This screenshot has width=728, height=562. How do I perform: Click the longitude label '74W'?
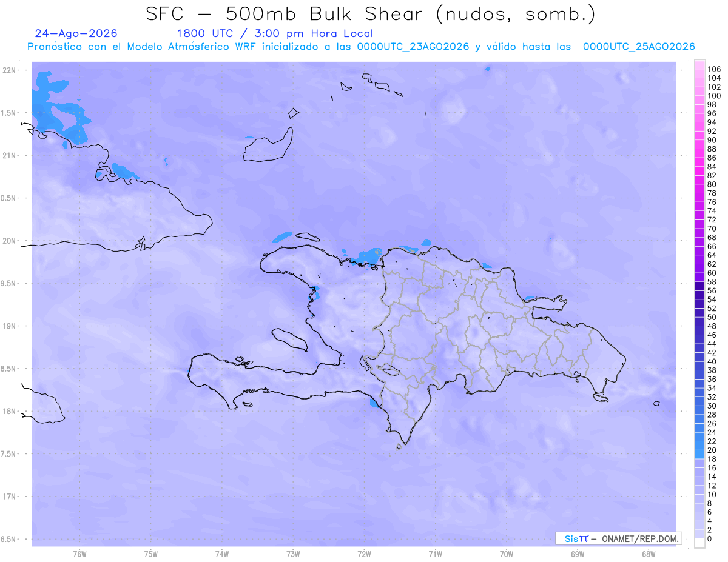(222, 554)
